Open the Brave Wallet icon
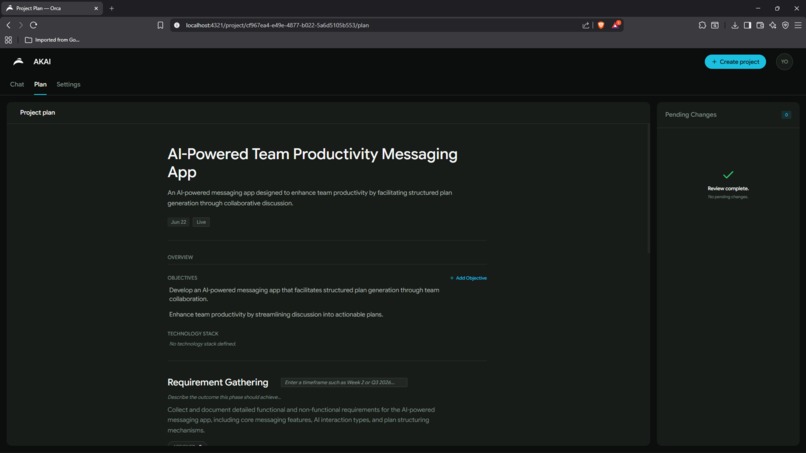 (x=760, y=25)
